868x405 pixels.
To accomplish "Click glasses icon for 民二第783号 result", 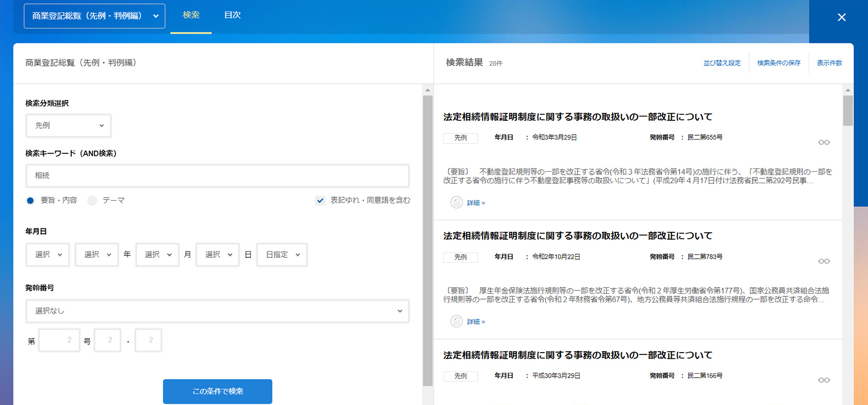I will [x=824, y=261].
